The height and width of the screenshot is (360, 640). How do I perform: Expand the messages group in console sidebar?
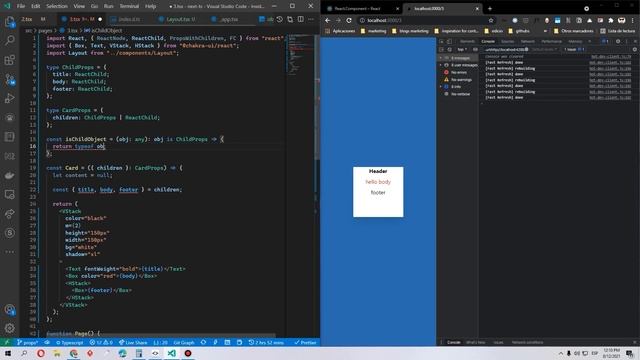click(x=441, y=58)
